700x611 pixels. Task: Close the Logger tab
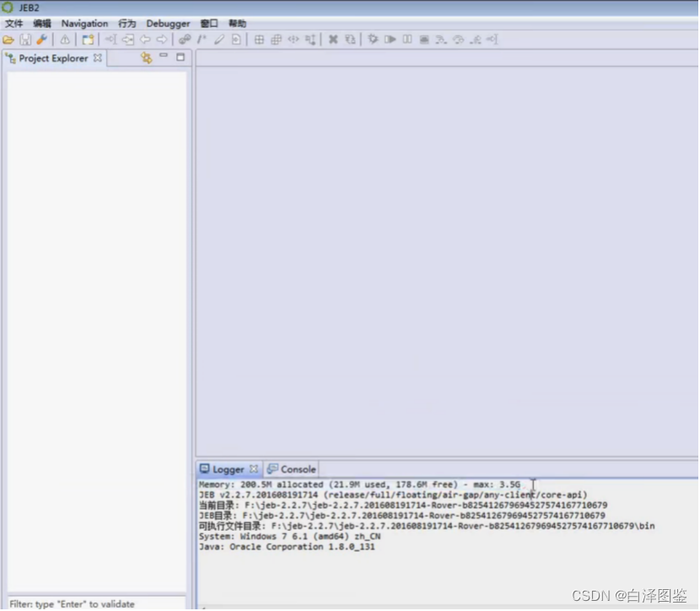[x=254, y=469]
